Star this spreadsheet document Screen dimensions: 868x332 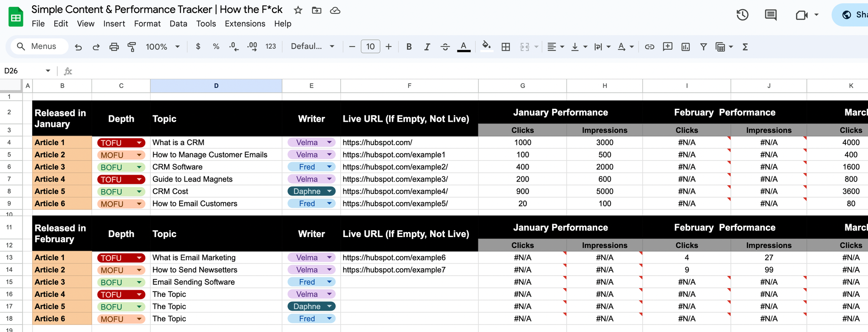(298, 10)
